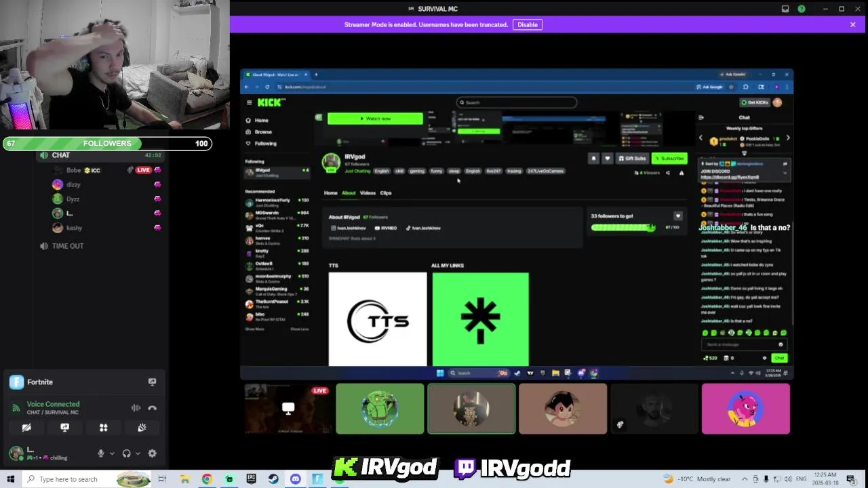
Task: Click the follower goal progress bar
Action: 623,228
